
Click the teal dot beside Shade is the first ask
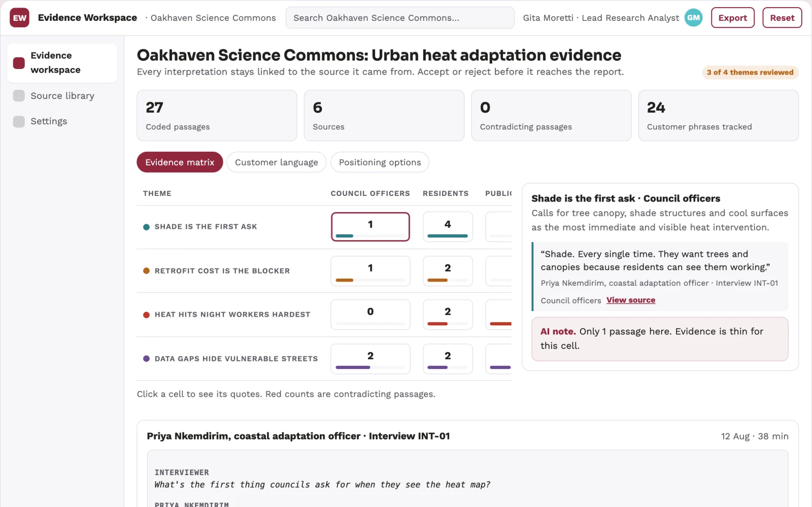pyautogui.click(x=146, y=227)
